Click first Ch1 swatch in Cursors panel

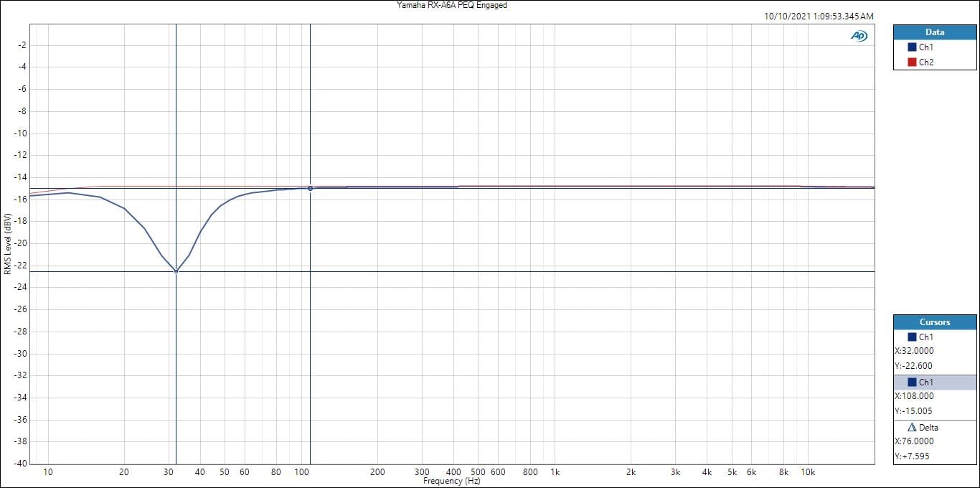pos(912,337)
